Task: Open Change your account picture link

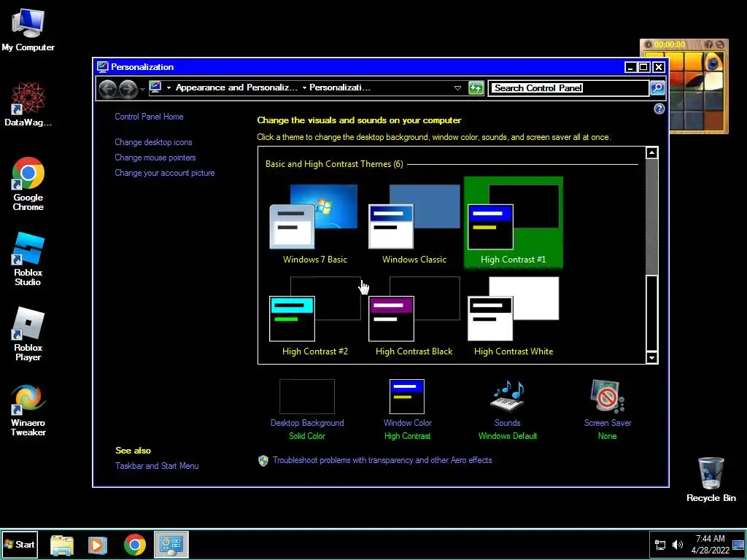Action: tap(165, 173)
